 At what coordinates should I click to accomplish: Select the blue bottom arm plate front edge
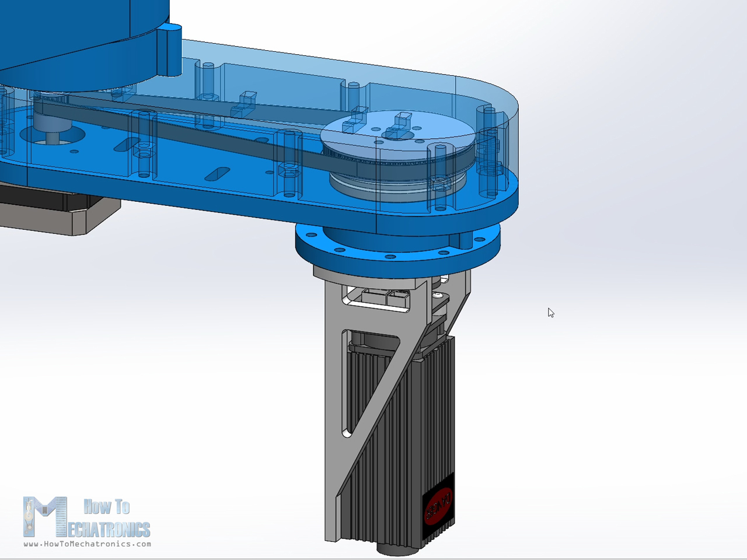(257, 201)
